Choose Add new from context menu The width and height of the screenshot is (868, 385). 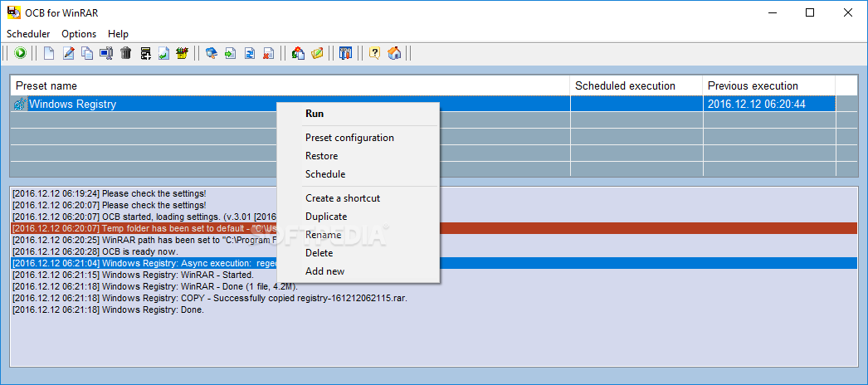tap(358, 271)
